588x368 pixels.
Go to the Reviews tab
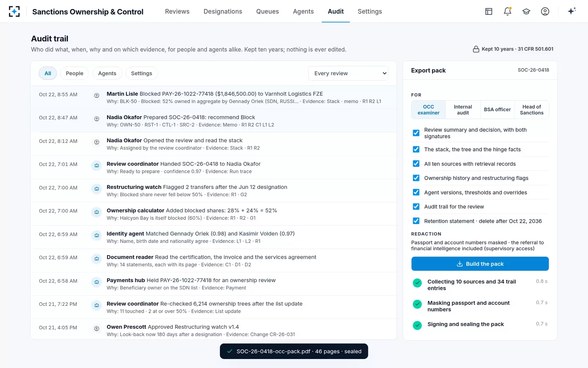click(x=177, y=11)
